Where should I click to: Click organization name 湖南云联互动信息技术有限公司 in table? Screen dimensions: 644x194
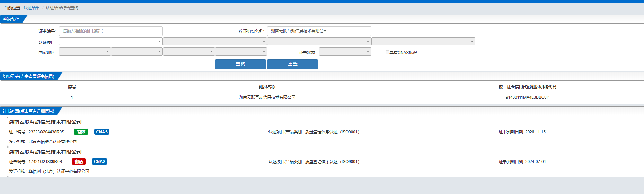pyautogui.click(x=267, y=97)
